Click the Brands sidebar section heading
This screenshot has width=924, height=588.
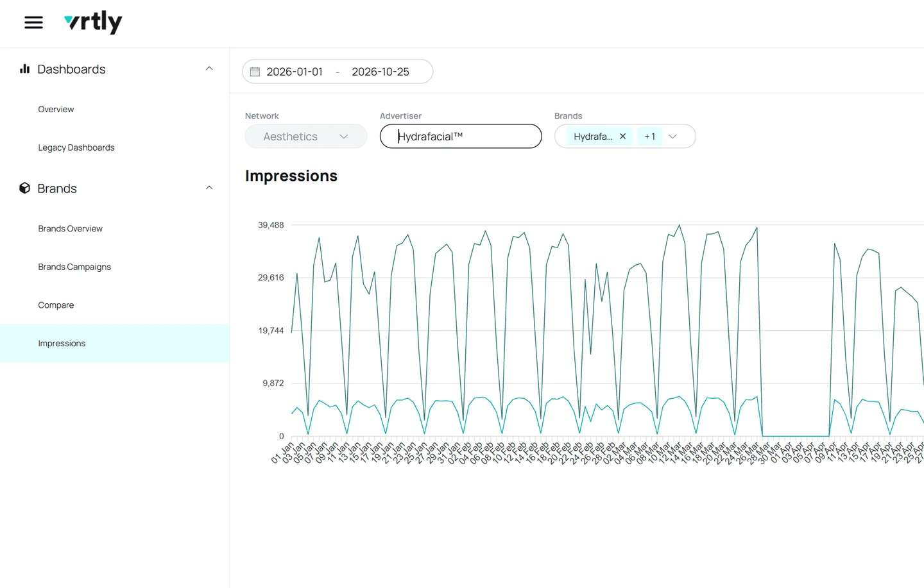pos(57,189)
